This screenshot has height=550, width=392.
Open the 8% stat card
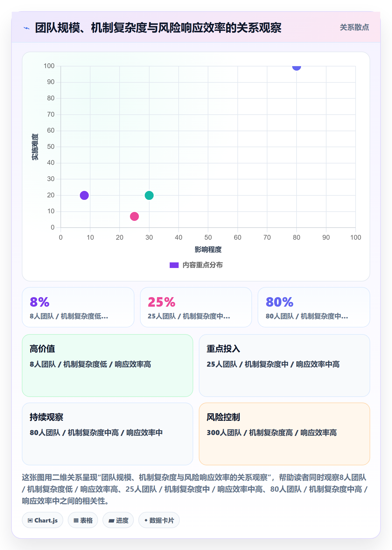(x=78, y=307)
